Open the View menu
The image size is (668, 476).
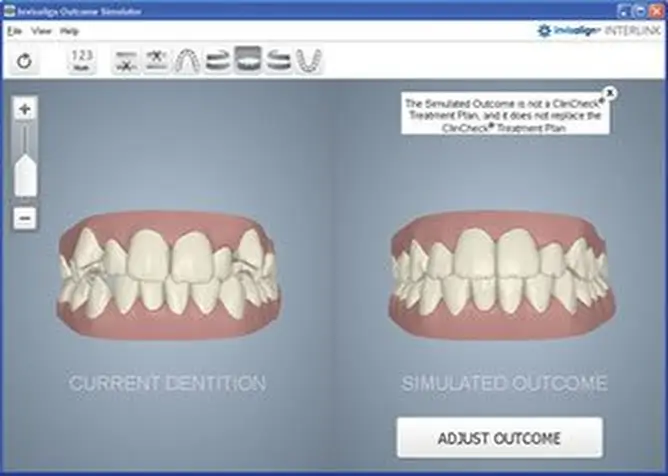tap(41, 31)
